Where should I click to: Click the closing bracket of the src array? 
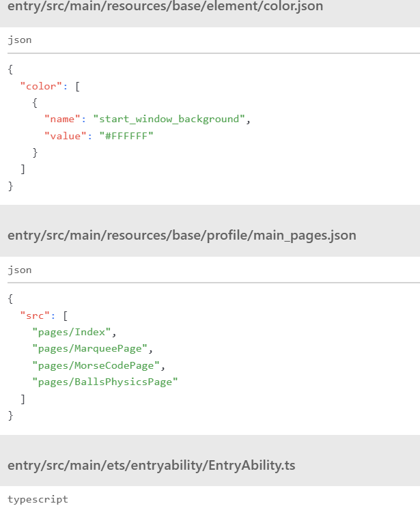tap(23, 399)
